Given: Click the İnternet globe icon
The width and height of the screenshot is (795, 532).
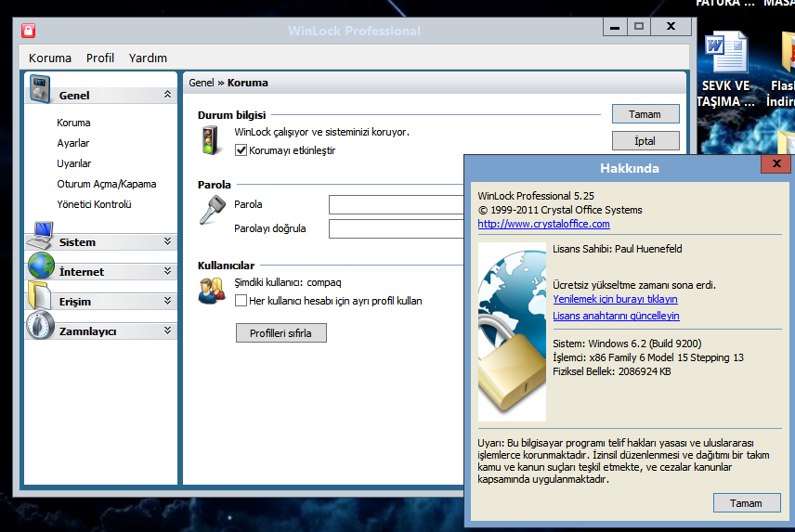Looking at the screenshot, I should pyautogui.click(x=42, y=266).
